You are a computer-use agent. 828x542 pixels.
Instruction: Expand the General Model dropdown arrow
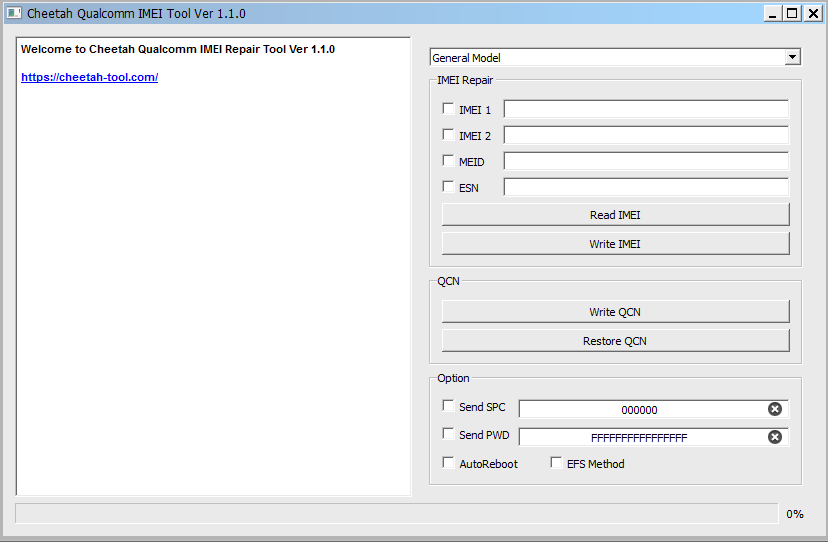click(792, 57)
